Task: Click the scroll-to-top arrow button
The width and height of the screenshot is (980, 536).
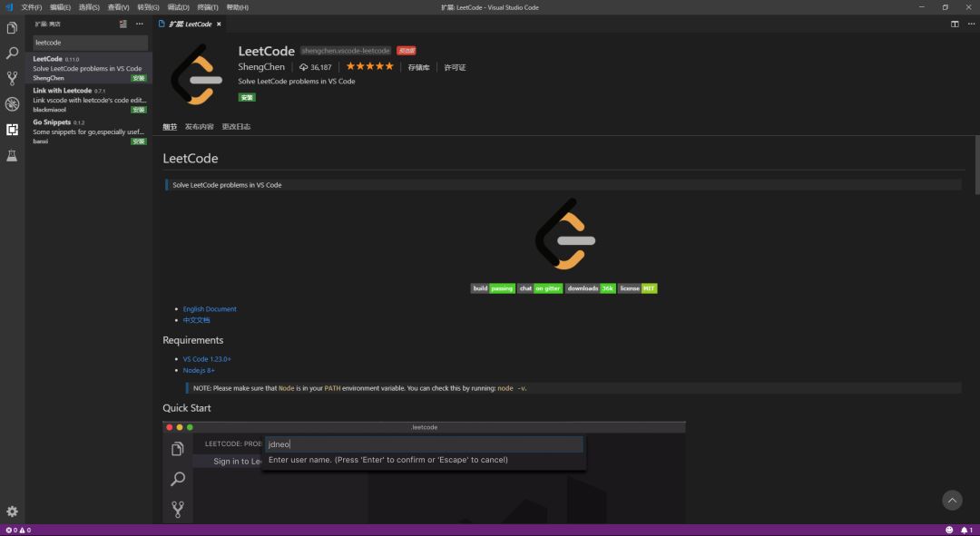Action: (x=952, y=501)
